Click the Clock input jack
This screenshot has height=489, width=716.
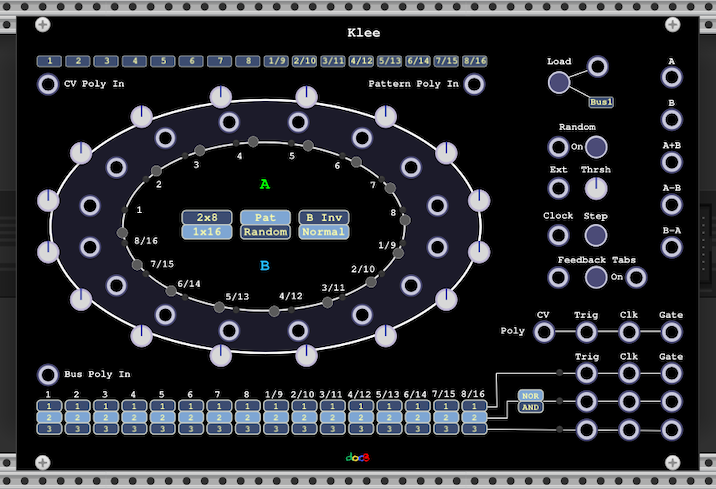pos(558,235)
